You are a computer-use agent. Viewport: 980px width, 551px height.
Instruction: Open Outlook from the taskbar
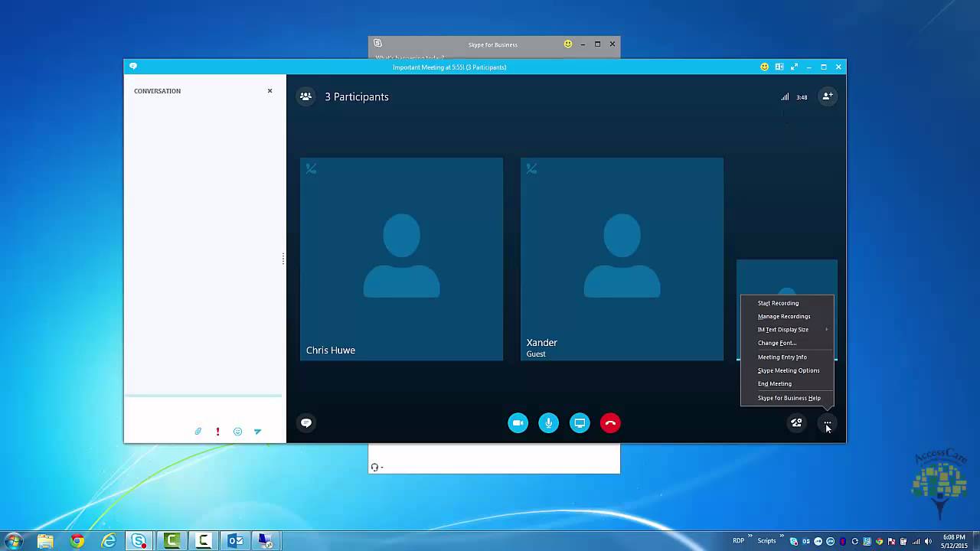click(235, 541)
